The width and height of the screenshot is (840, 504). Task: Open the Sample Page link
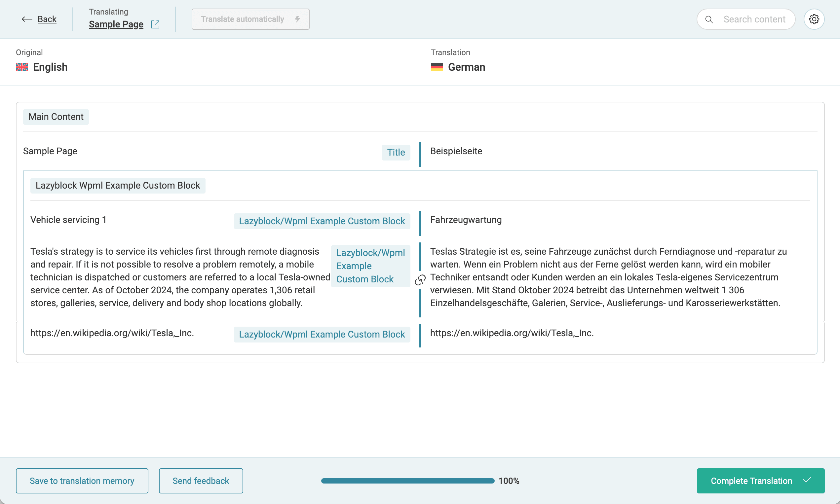pyautogui.click(x=116, y=24)
